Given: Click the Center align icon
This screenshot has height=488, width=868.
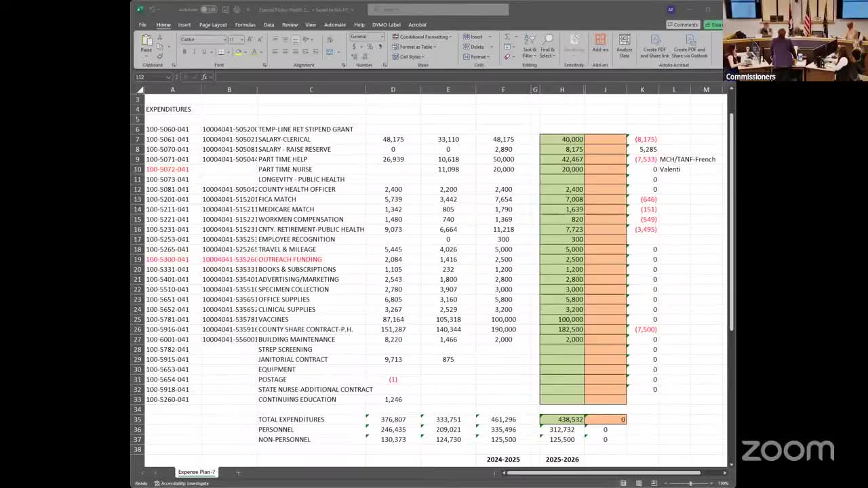Looking at the screenshot, I should 285,52.
